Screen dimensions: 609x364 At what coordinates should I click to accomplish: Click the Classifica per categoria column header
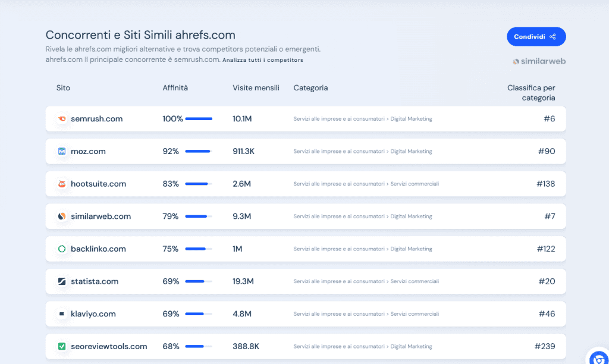pos(531,93)
